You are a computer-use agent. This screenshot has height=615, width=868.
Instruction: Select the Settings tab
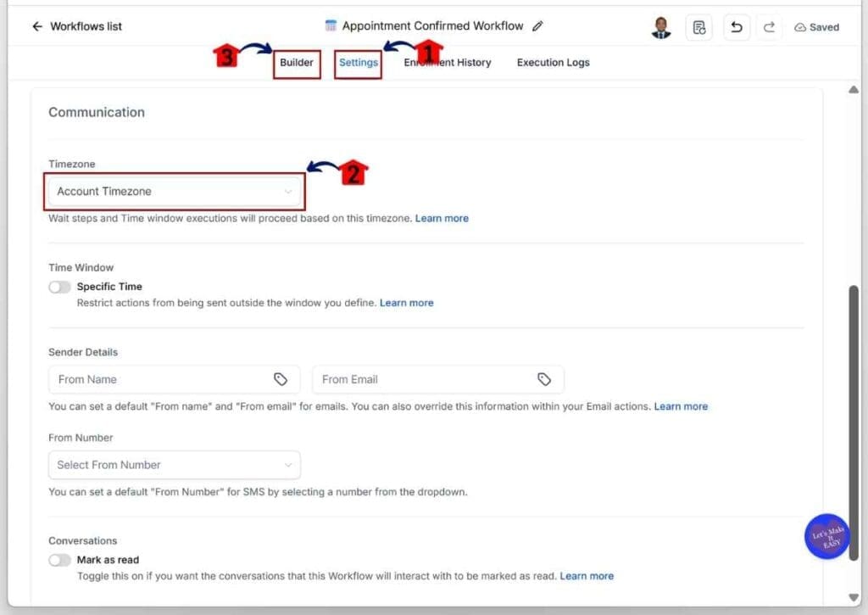[x=359, y=63]
